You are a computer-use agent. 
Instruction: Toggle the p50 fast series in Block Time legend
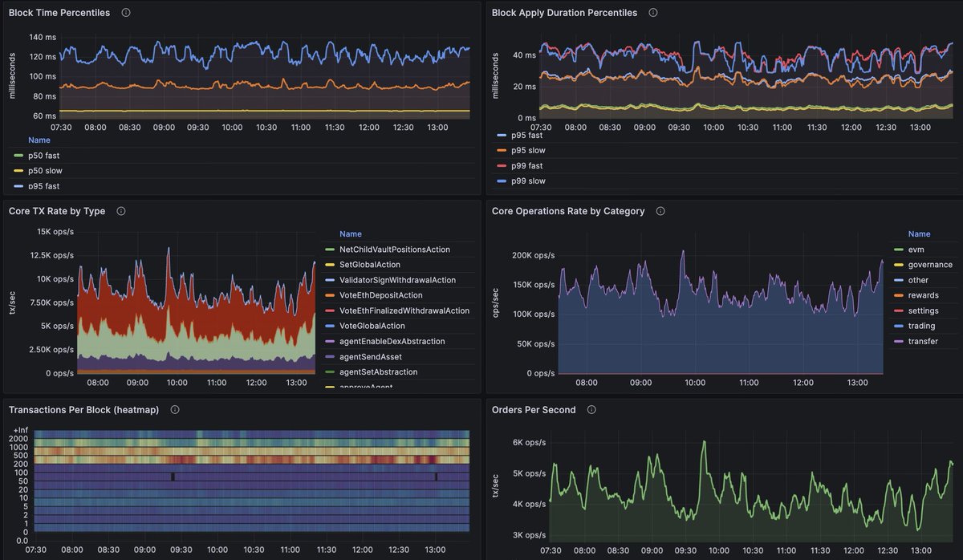pyautogui.click(x=45, y=155)
